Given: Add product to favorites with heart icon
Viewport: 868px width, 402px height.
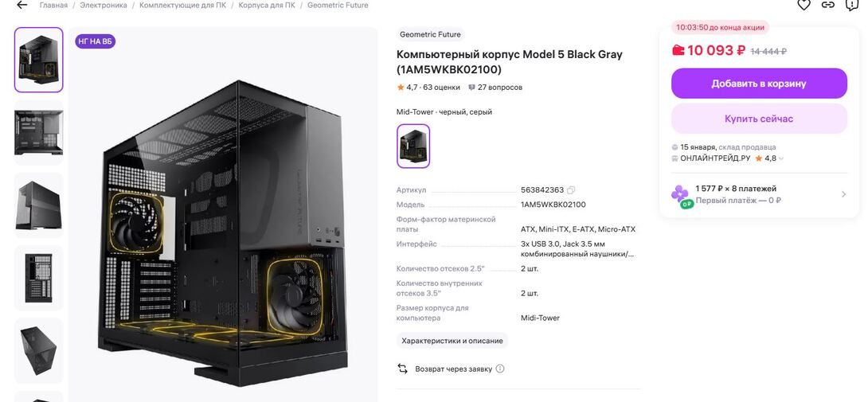Looking at the screenshot, I should (x=803, y=5).
